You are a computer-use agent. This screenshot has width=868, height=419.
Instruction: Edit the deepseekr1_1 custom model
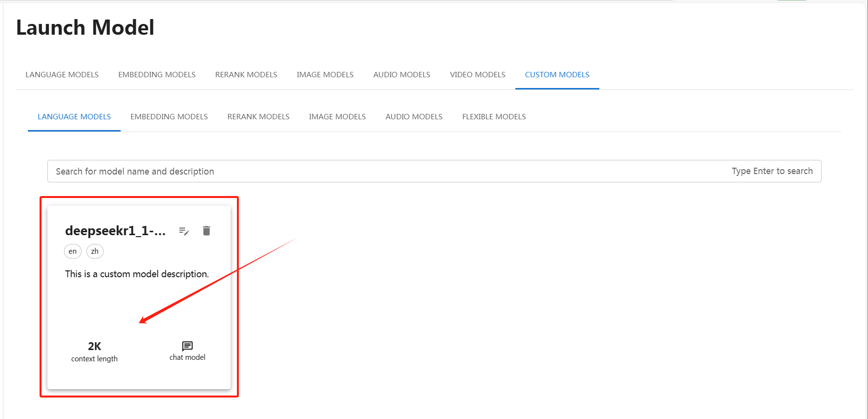pyautogui.click(x=184, y=231)
